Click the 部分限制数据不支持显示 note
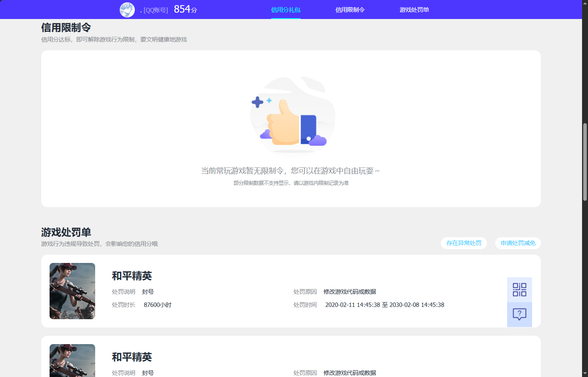This screenshot has height=377, width=588. [291, 183]
